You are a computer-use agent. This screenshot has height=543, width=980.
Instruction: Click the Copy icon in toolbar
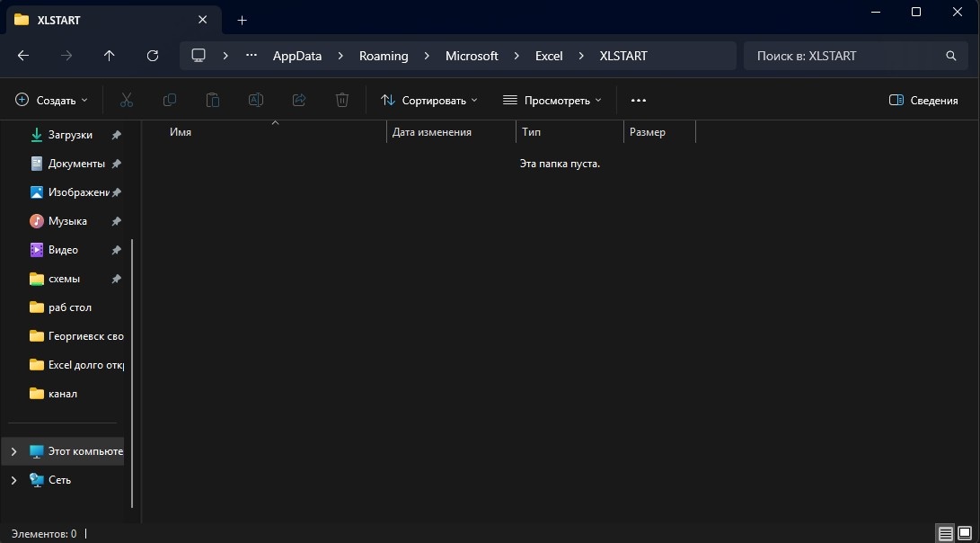point(170,100)
